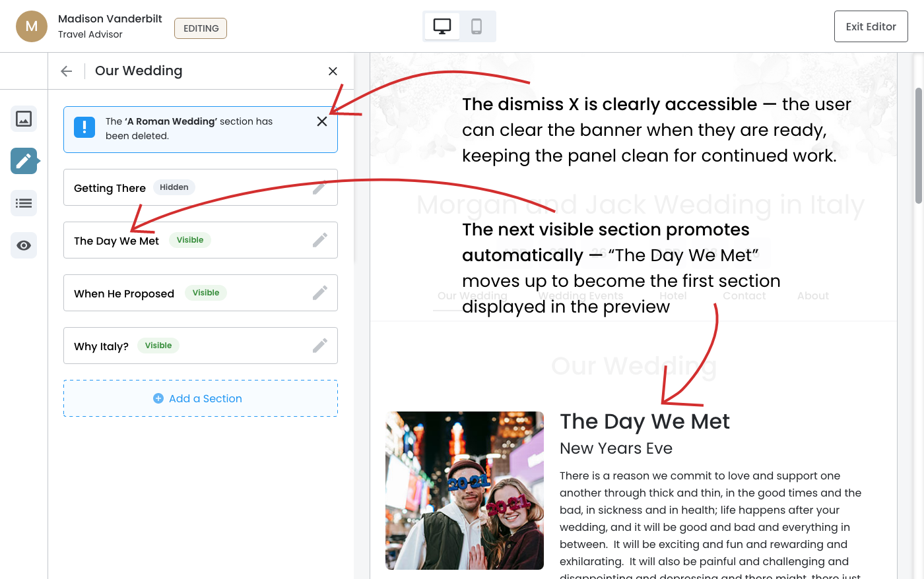The height and width of the screenshot is (579, 924).
Task: Close the Our Wedding panel
Action: pyautogui.click(x=333, y=71)
